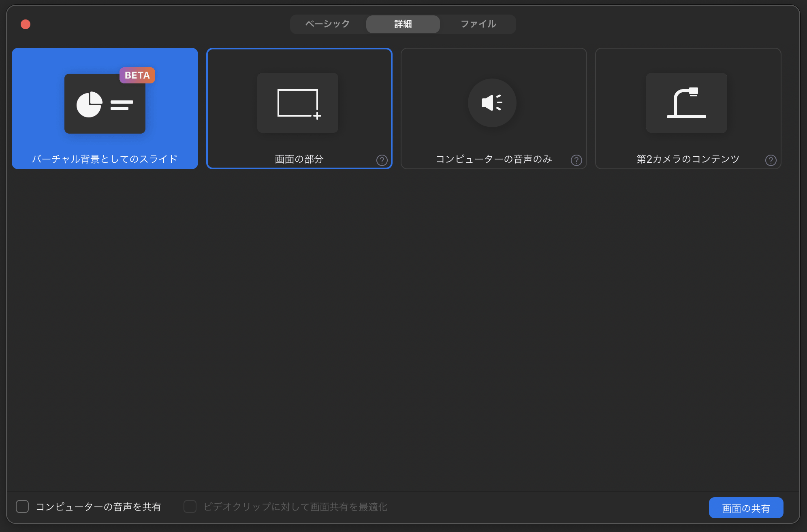This screenshot has width=807, height=532.
Task: Choose the portion of screen rectangle icon
Action: 298,103
